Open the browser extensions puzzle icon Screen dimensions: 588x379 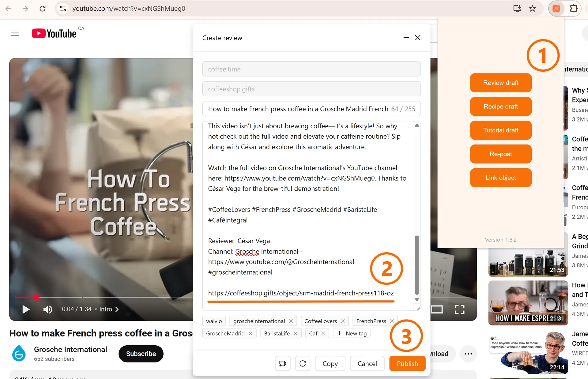[574, 9]
